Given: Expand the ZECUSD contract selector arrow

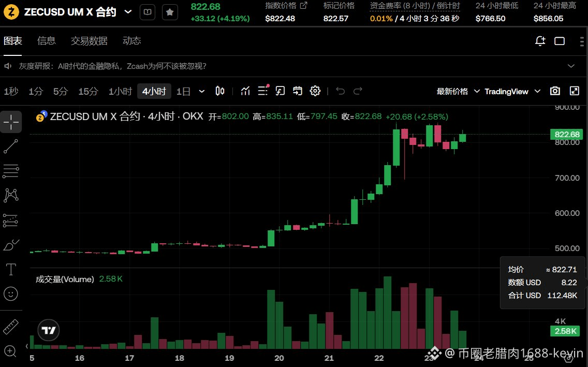Looking at the screenshot, I should pos(128,12).
